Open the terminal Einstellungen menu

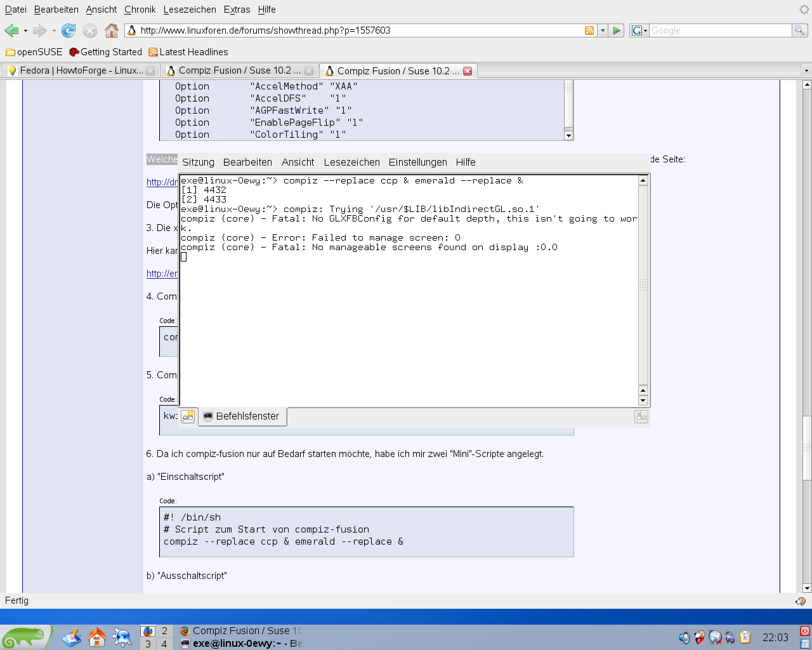pyautogui.click(x=418, y=162)
